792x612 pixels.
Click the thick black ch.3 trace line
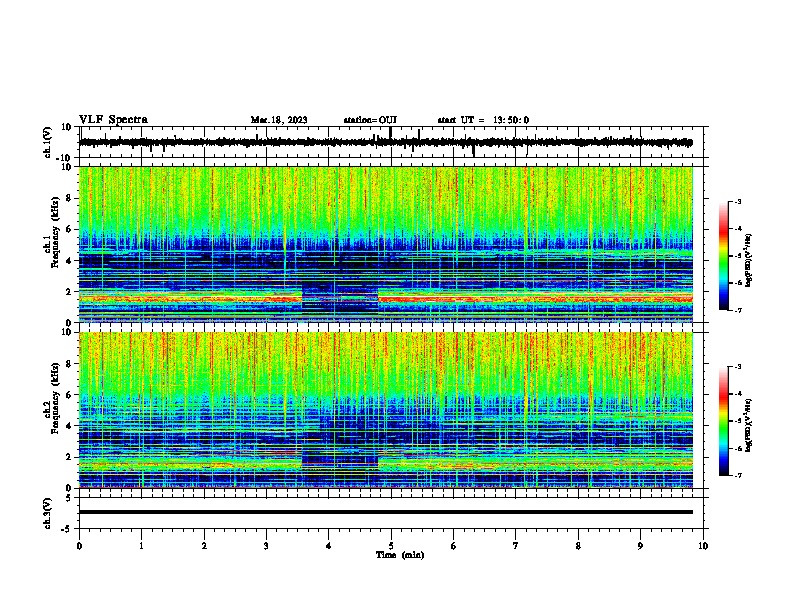(385, 512)
